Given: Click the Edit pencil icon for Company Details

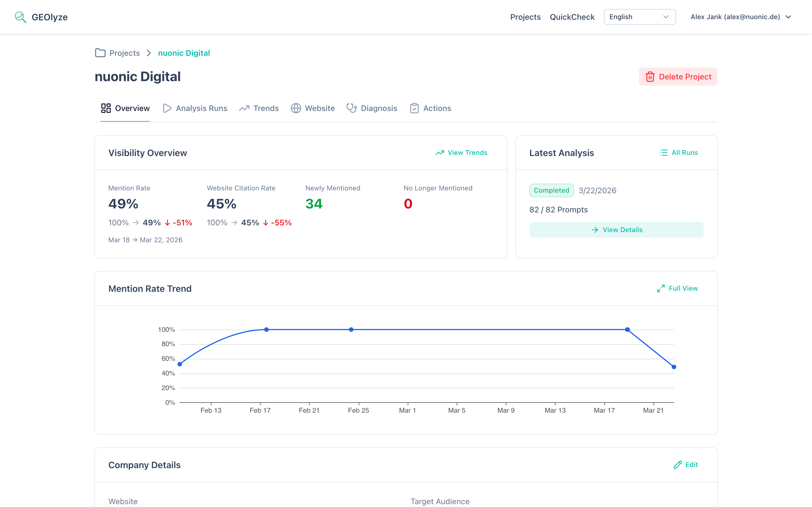Looking at the screenshot, I should (x=678, y=465).
